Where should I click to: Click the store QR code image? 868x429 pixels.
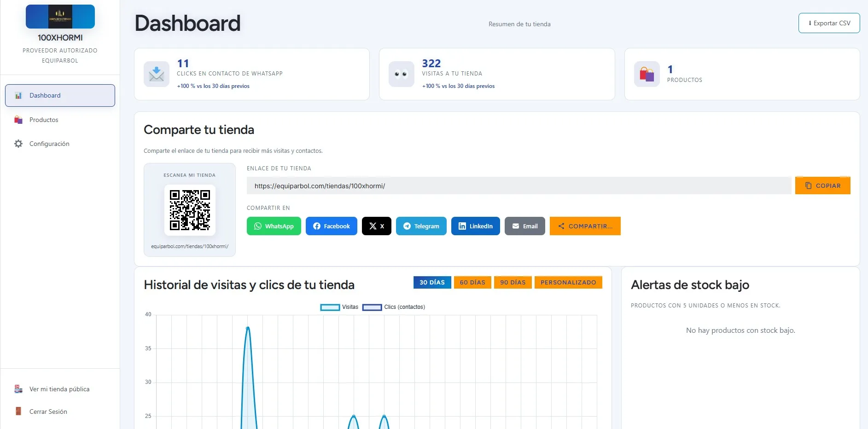point(190,210)
